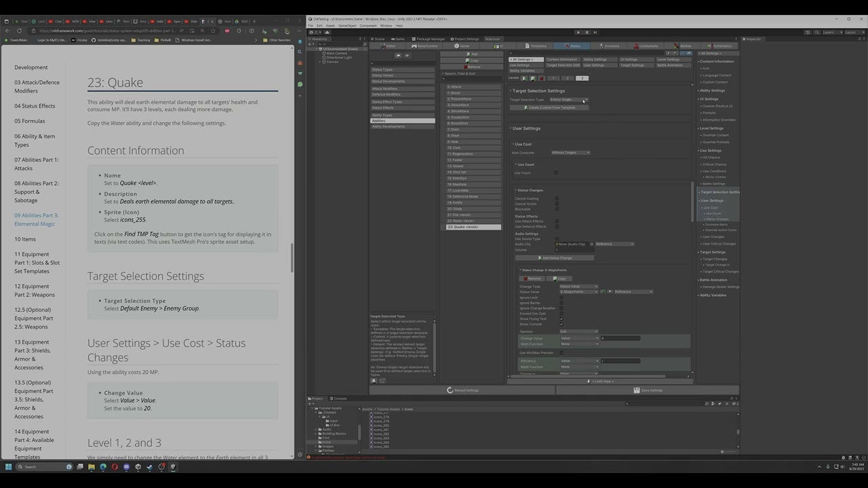The width and height of the screenshot is (868, 488).
Task: Toggle the Cancel Action checkbox
Action: [x=557, y=204]
